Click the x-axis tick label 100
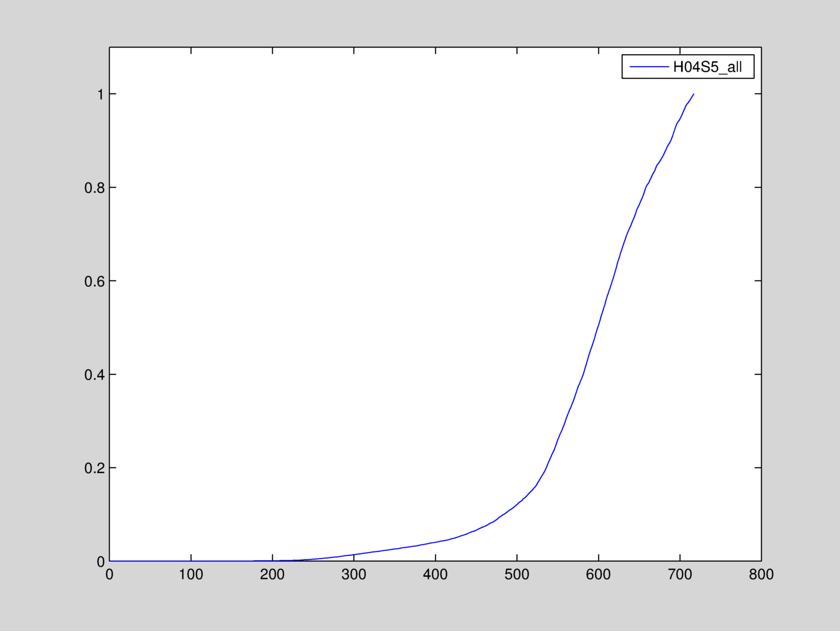 click(191, 575)
